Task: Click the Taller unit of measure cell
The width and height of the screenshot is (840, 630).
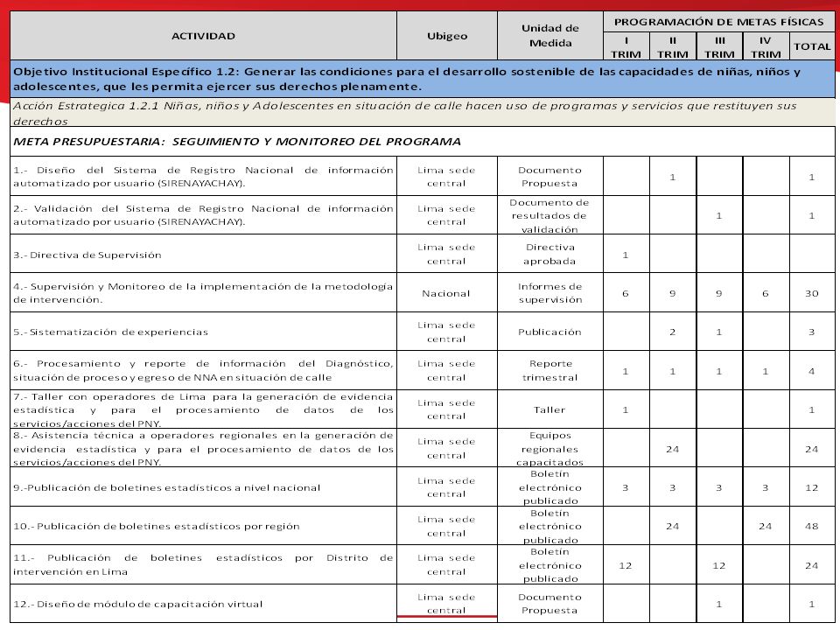Action: 549,409
